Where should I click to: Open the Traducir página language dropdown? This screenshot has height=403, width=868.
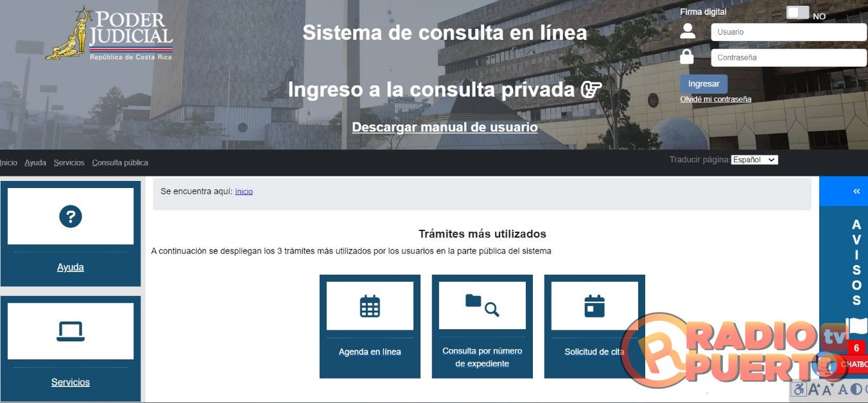[754, 160]
